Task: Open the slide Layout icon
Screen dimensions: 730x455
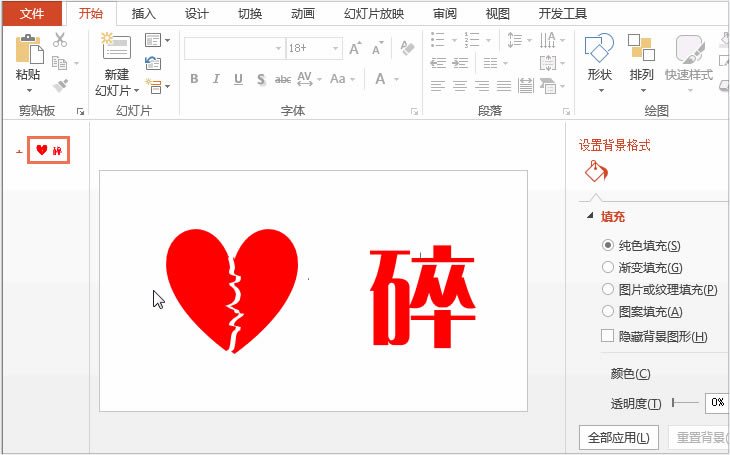Action: 153,40
